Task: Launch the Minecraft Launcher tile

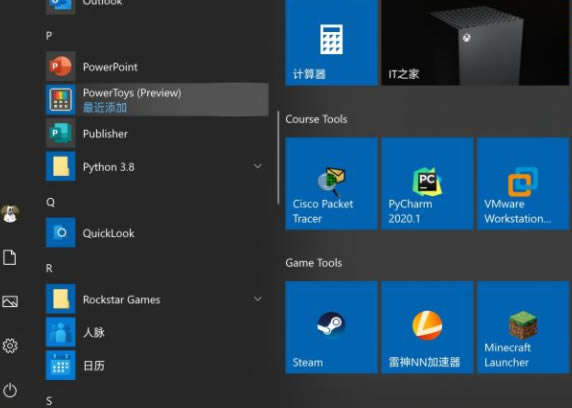Action: [x=523, y=327]
